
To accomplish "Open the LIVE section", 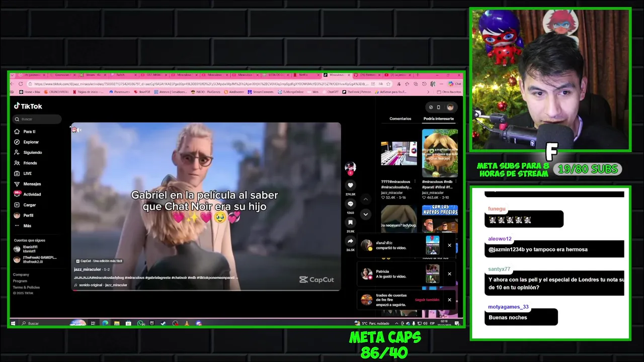I will pyautogui.click(x=23, y=173).
